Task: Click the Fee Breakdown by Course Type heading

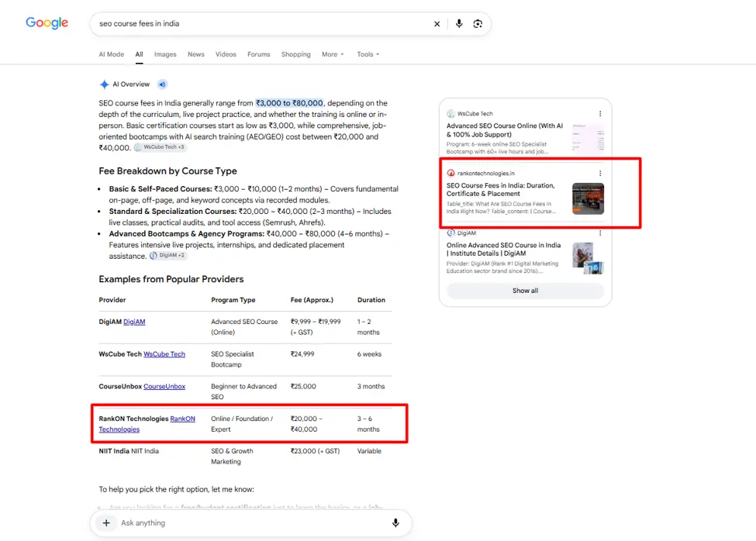Action: pos(167,171)
